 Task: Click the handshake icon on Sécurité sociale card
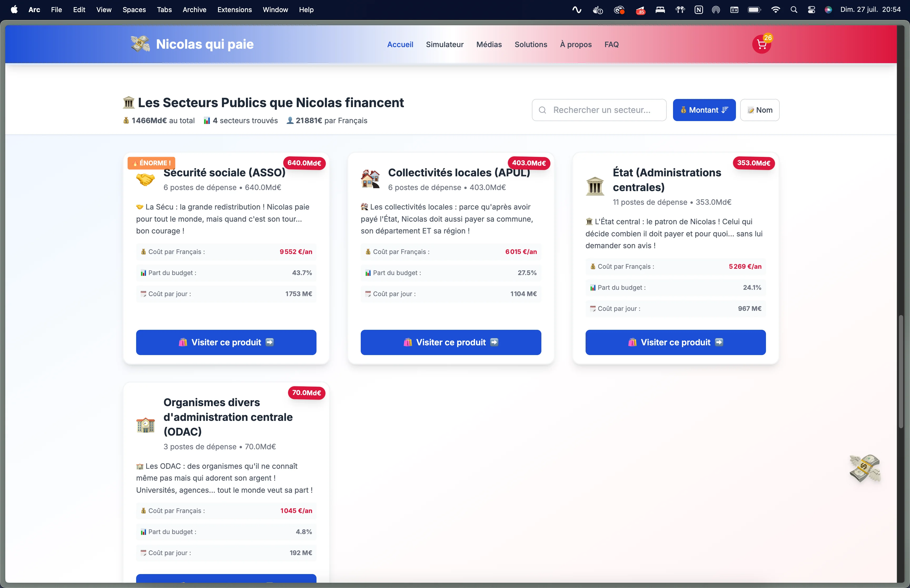tap(146, 180)
